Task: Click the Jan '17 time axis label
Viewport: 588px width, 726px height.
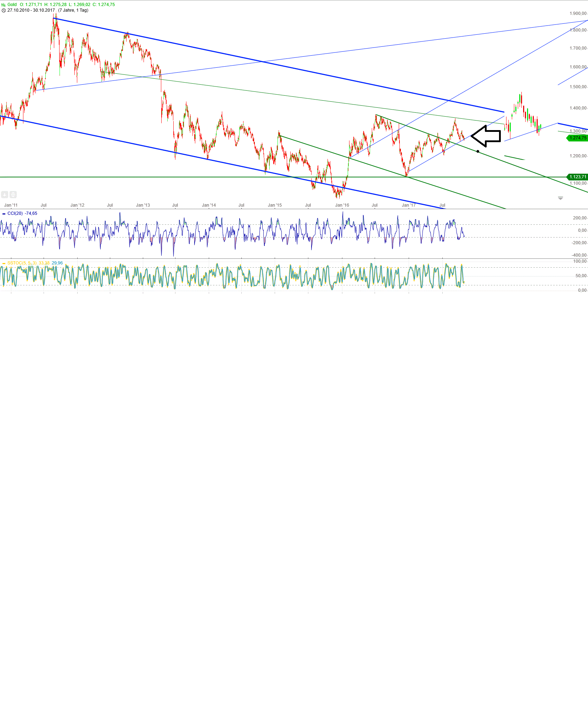Action: pos(409,205)
